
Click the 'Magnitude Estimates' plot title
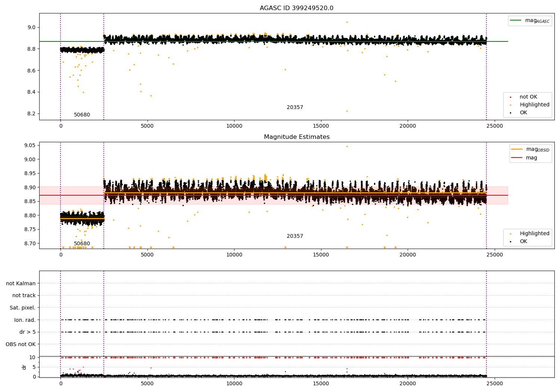296,137
